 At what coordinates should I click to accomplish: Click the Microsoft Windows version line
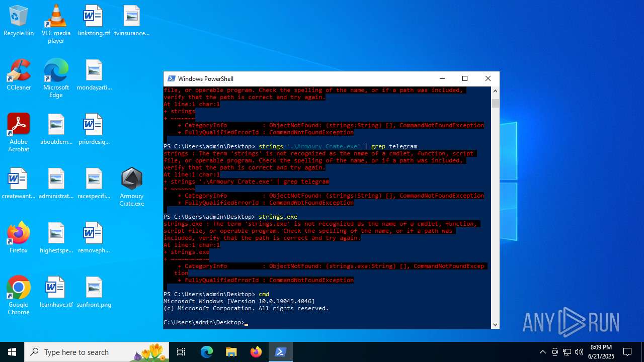click(239, 301)
